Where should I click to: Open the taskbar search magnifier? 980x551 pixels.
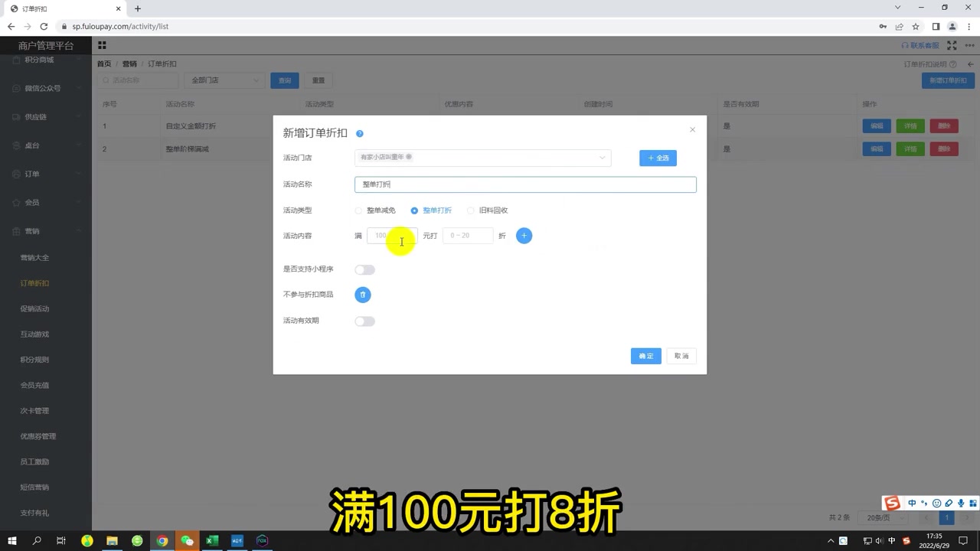pyautogui.click(x=37, y=540)
